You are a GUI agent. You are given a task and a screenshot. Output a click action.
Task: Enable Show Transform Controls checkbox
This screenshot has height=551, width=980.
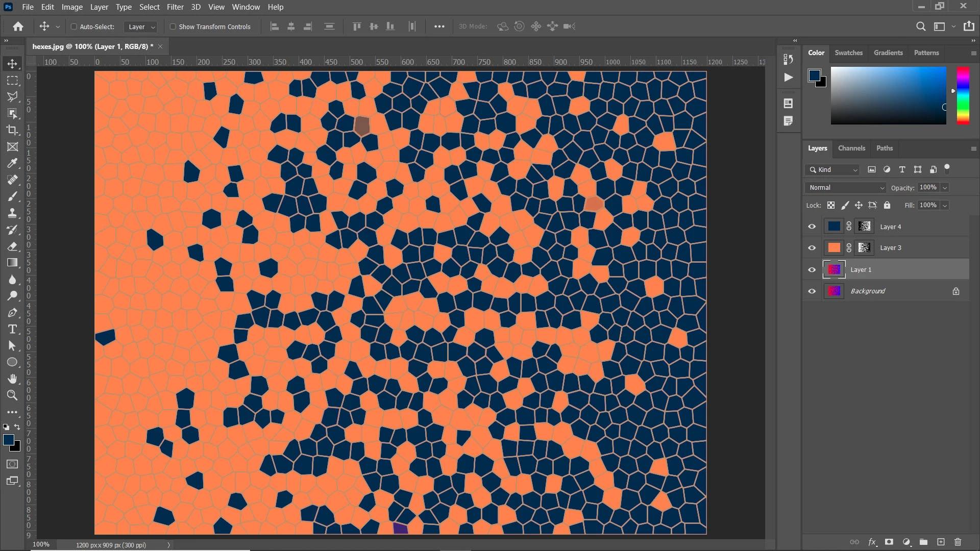173,27
